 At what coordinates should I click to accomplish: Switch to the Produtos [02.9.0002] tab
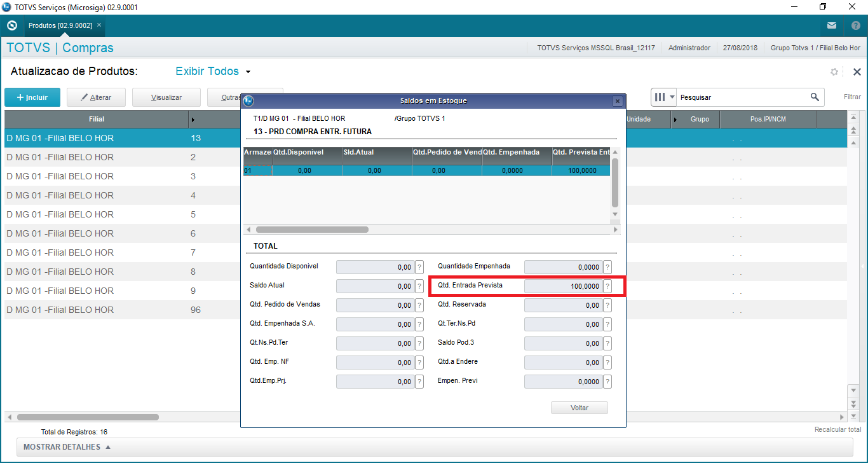pos(60,25)
